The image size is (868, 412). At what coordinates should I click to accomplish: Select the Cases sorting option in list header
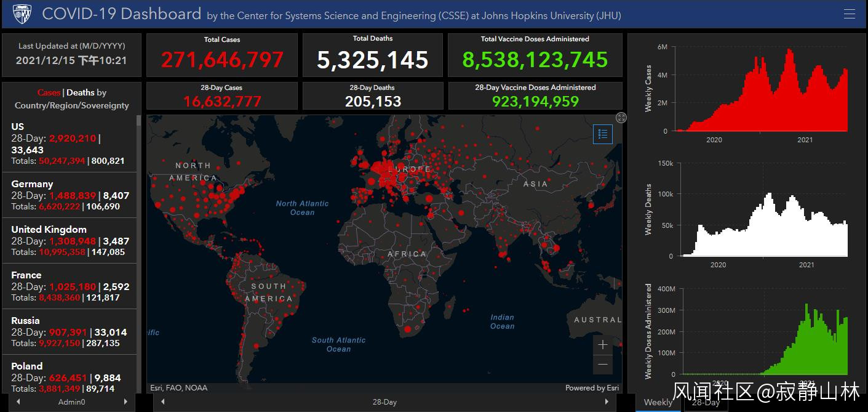[49, 92]
